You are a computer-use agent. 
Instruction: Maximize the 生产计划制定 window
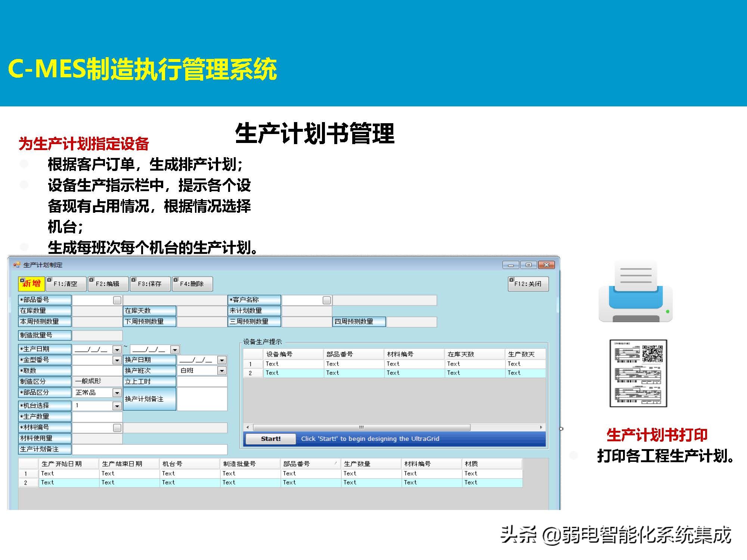click(528, 265)
